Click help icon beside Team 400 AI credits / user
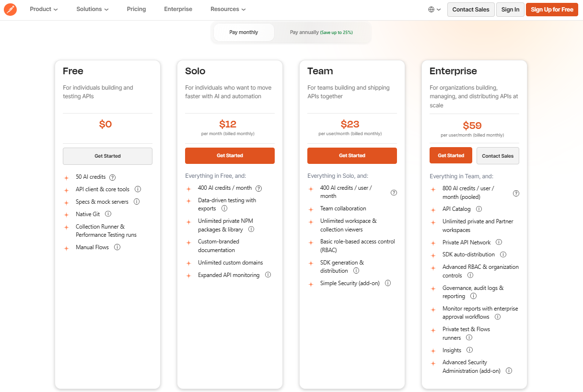This screenshot has width=583, height=392. tap(394, 193)
